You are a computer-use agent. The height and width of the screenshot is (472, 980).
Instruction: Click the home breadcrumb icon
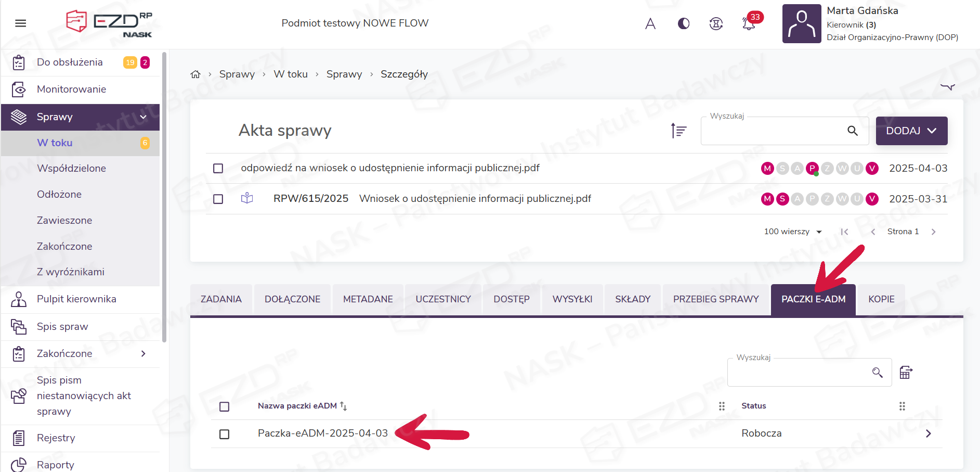click(195, 74)
